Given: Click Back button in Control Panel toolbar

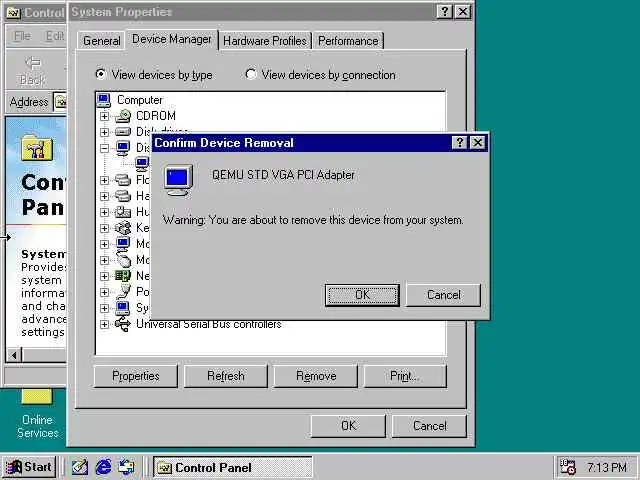Looking at the screenshot, I should [x=33, y=71].
